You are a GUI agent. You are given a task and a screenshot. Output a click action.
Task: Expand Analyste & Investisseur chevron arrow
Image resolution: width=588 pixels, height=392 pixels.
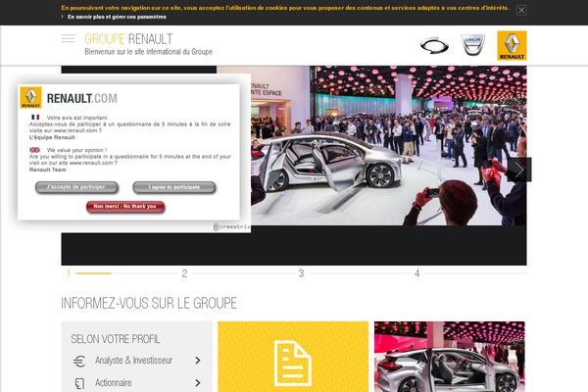(x=198, y=361)
